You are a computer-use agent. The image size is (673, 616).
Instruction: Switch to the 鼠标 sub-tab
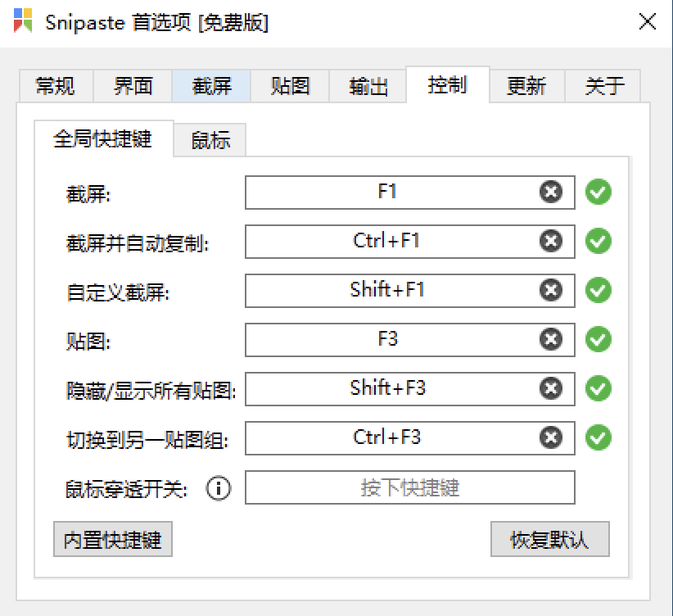coord(210,140)
